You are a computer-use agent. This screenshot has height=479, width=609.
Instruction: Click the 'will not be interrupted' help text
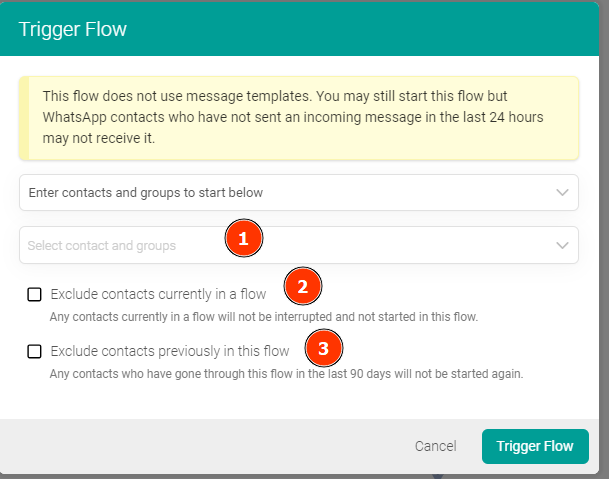[264, 317]
